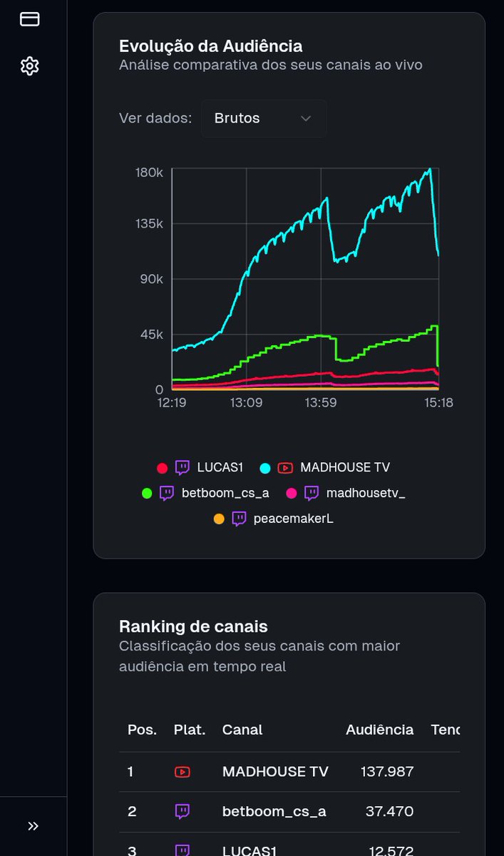Screen dimensions: 504x856
Task: Open the settings gear icon in sidebar
Action: click(29, 66)
